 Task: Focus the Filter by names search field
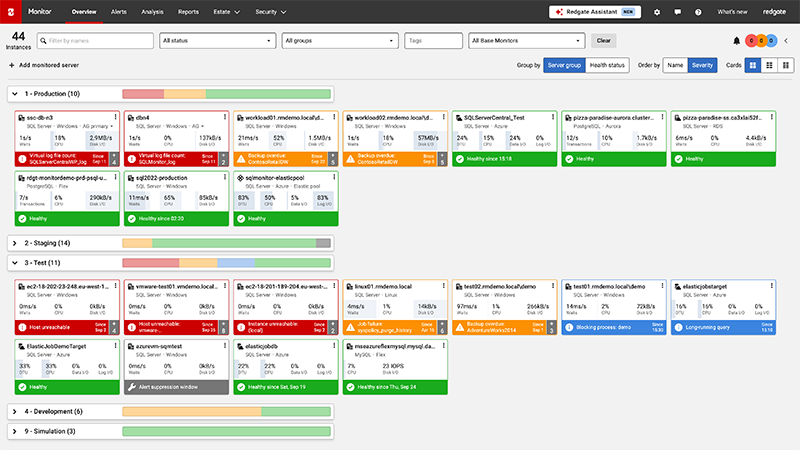tap(95, 40)
